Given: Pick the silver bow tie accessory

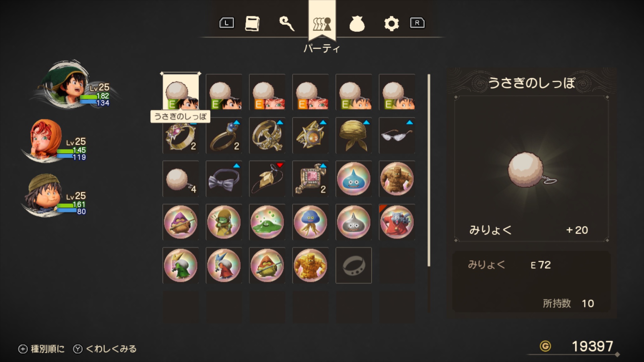Looking at the screenshot, I should 224,179.
